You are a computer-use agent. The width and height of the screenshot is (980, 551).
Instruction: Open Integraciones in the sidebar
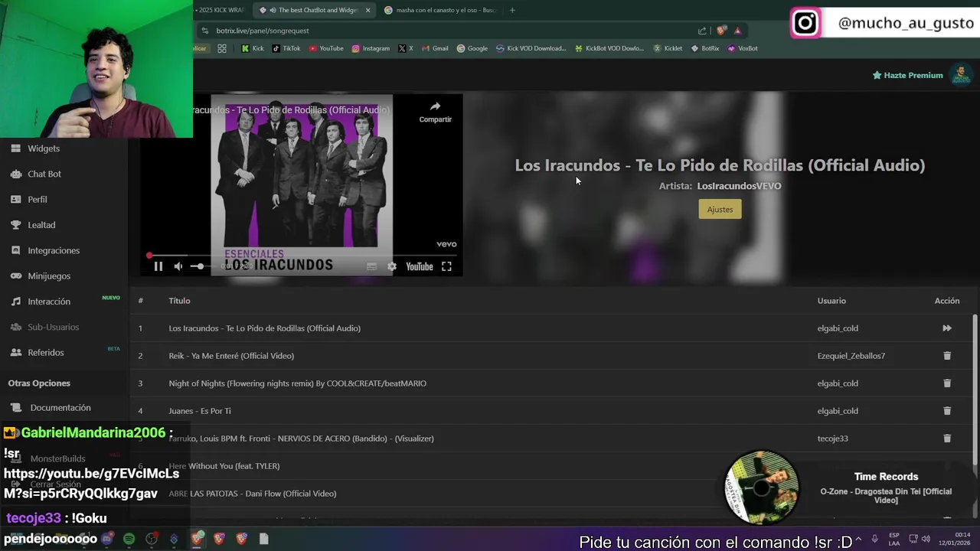coord(54,250)
